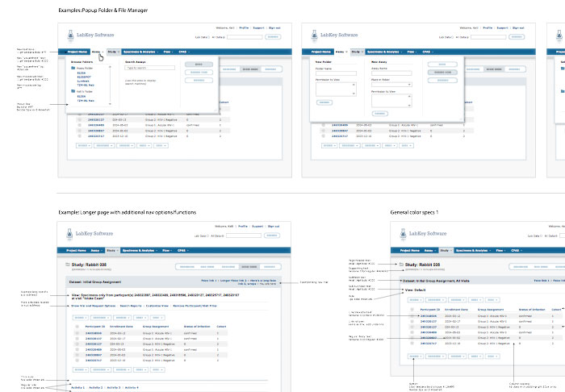
Task: Click Activity 1 link
Action: (77, 388)
